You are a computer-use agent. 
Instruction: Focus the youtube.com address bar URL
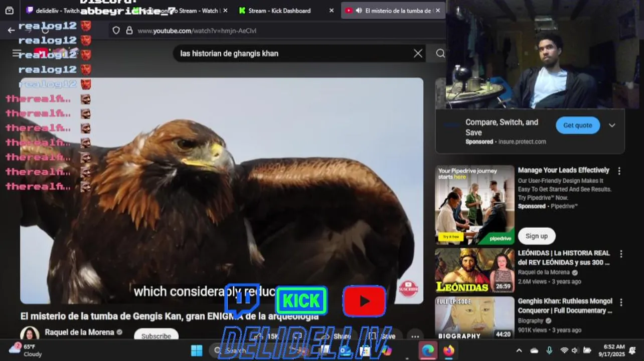pos(197,31)
